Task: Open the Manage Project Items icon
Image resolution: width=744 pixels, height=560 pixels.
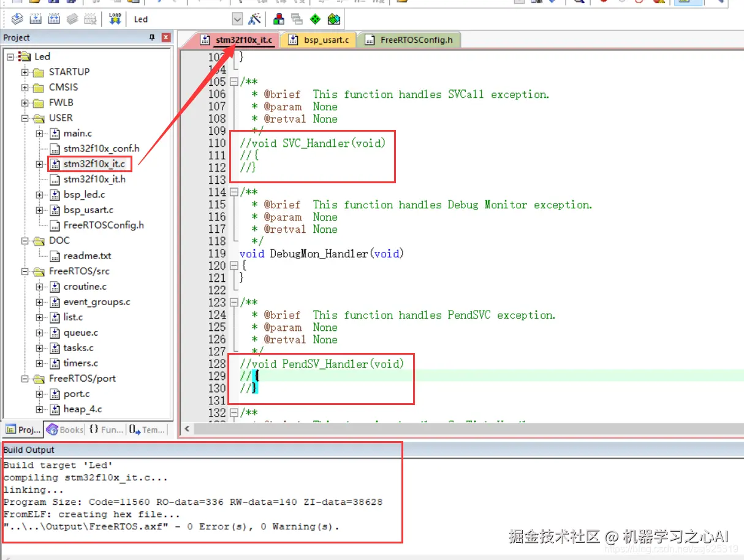Action: tap(279, 19)
